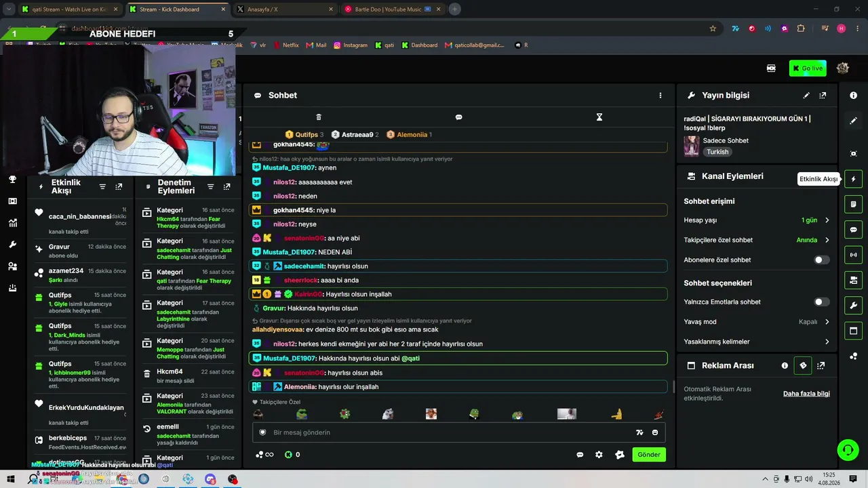Click the Reklam Arası info icon
The image size is (868, 488).
click(x=785, y=365)
